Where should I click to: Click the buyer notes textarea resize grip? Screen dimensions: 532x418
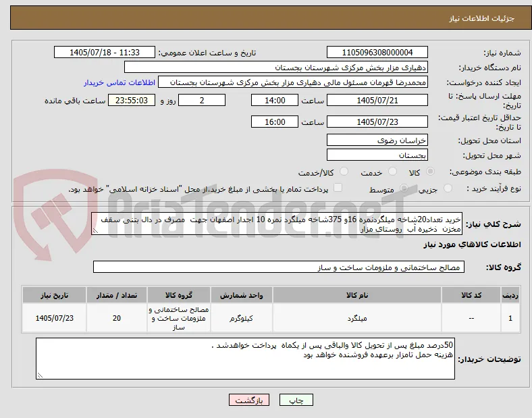(x=40, y=375)
